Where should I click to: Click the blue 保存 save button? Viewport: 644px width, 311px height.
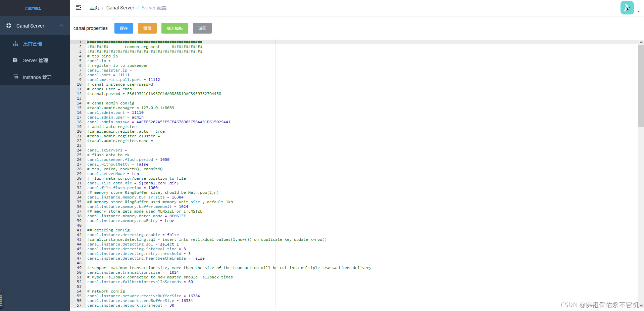pos(124,28)
